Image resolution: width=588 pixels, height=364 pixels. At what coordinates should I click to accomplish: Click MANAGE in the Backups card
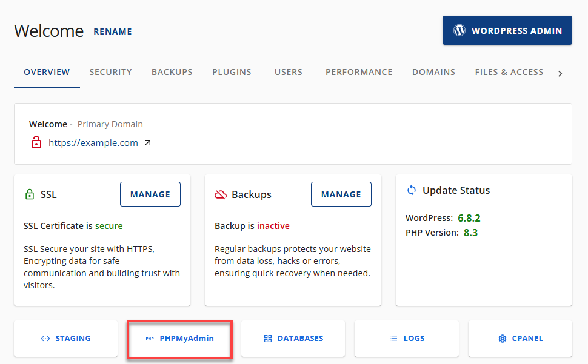(x=341, y=194)
